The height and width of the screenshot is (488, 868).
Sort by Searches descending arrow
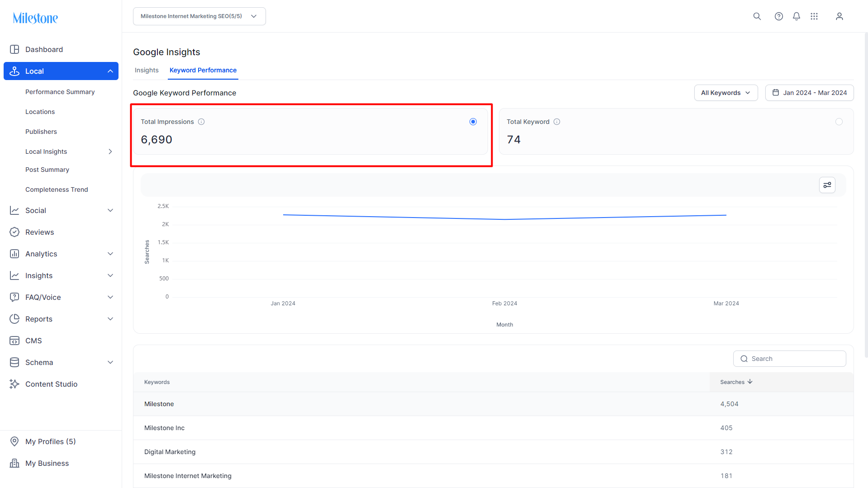click(750, 382)
